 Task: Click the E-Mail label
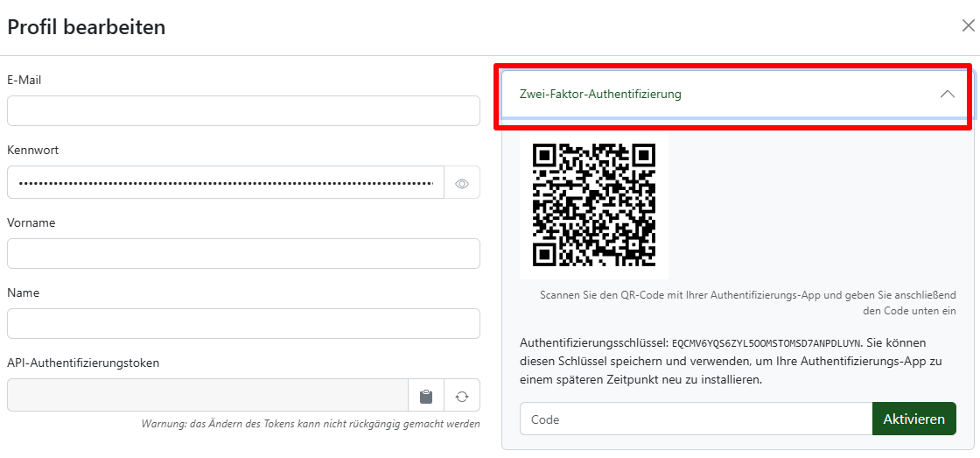point(25,80)
